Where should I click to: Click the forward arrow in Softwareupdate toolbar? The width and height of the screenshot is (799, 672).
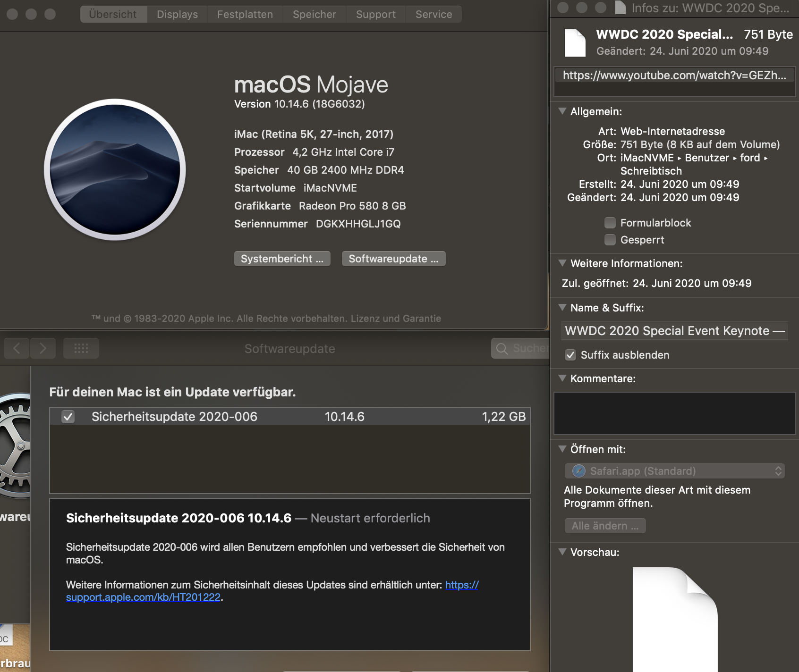[43, 348]
